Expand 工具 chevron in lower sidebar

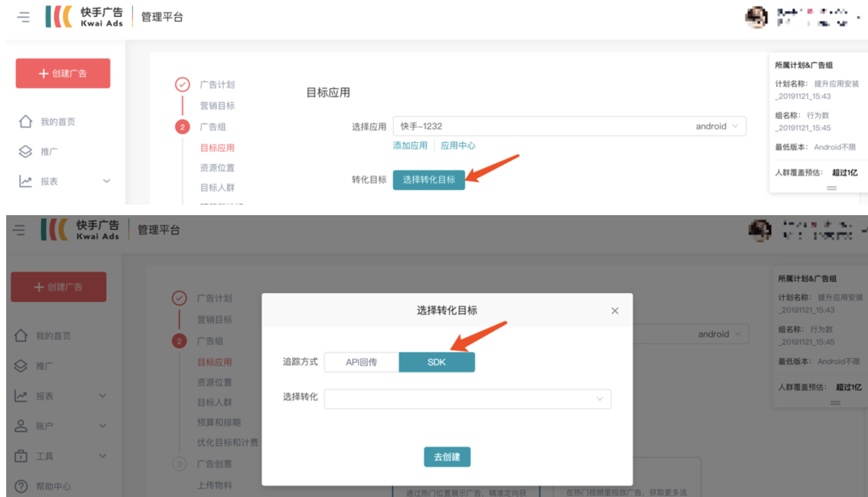[103, 456]
